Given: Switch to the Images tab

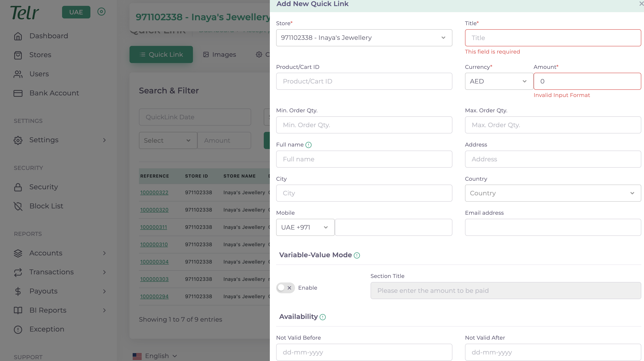Looking at the screenshot, I should pos(219,54).
